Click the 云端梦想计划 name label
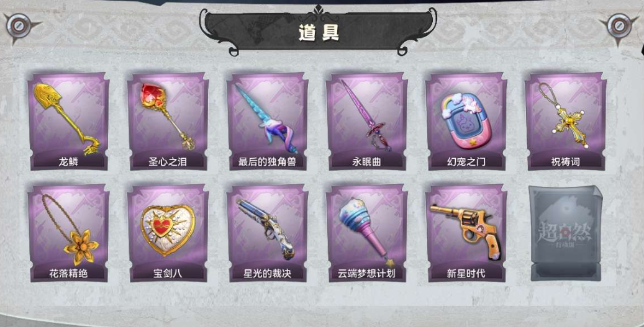 pos(367,274)
